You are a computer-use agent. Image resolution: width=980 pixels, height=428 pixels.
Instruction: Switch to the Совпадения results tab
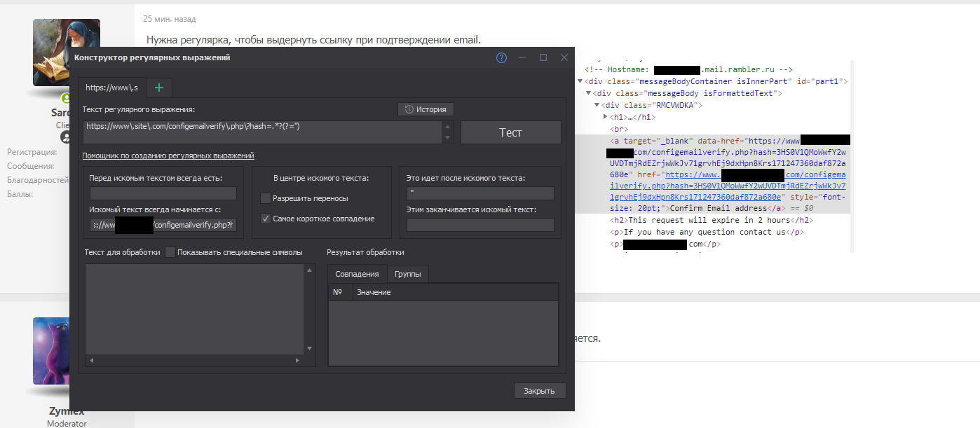pyautogui.click(x=357, y=274)
